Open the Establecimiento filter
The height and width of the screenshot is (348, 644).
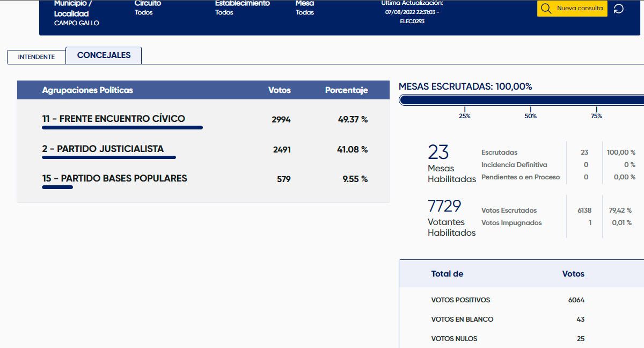point(242,8)
